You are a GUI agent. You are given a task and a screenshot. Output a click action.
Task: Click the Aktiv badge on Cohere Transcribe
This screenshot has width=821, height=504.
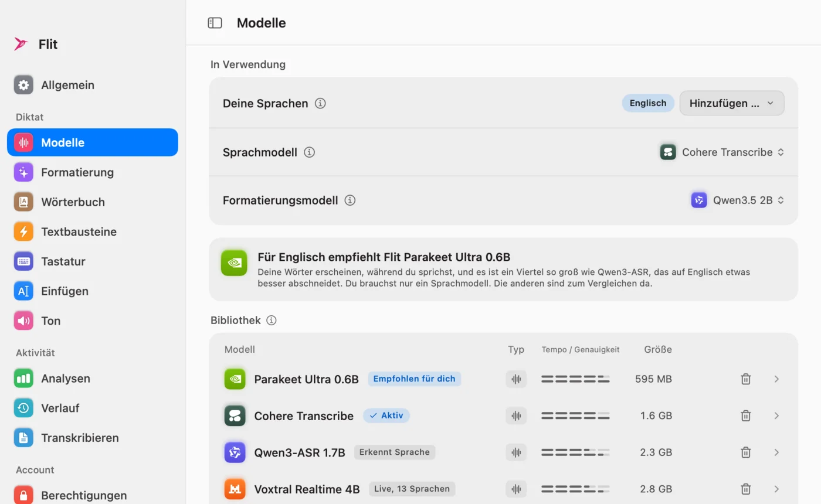coord(386,416)
